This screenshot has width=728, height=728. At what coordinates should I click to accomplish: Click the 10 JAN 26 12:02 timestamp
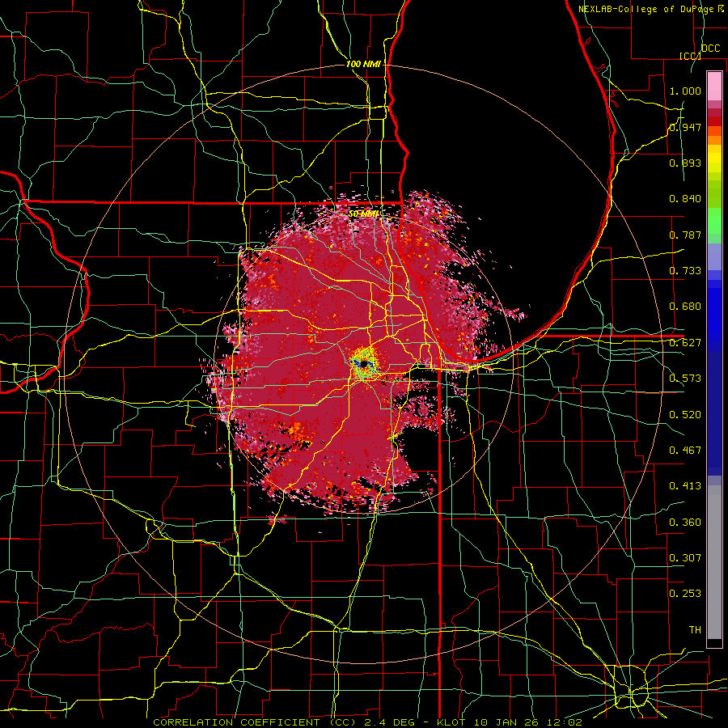[x=527, y=722]
